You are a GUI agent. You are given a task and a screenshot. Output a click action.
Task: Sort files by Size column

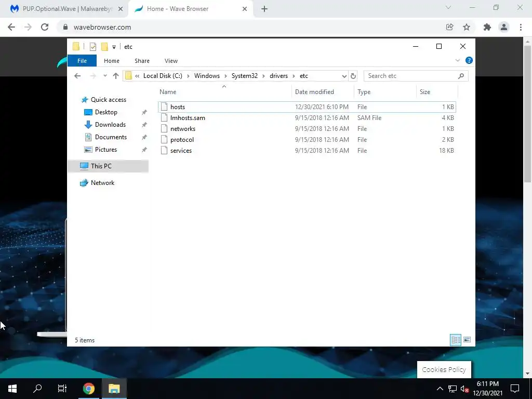point(437,92)
